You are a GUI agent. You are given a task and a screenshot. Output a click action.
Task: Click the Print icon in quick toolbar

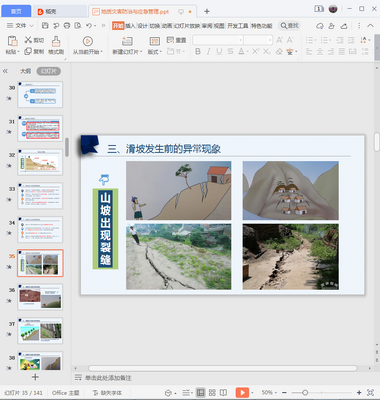[x=67, y=26]
